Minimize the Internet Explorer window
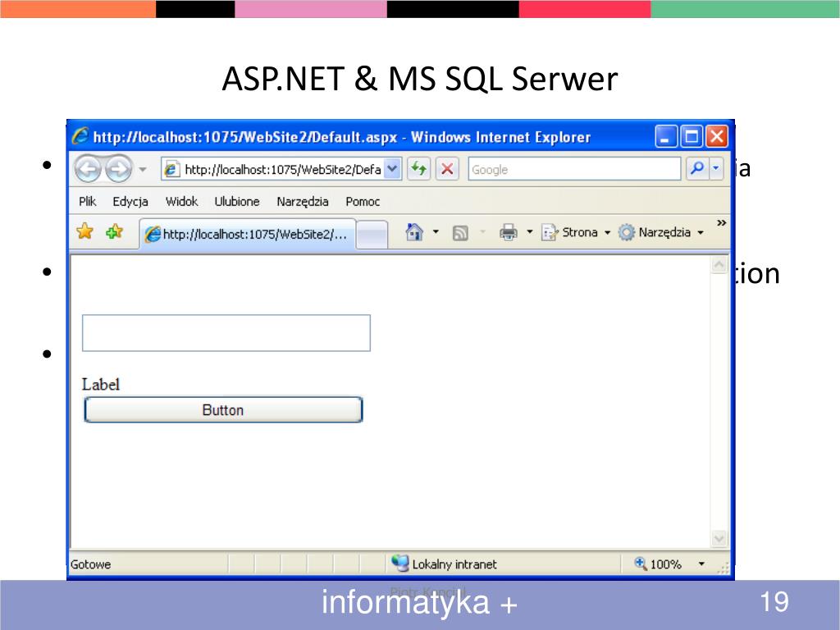The width and height of the screenshot is (840, 630). (x=666, y=137)
